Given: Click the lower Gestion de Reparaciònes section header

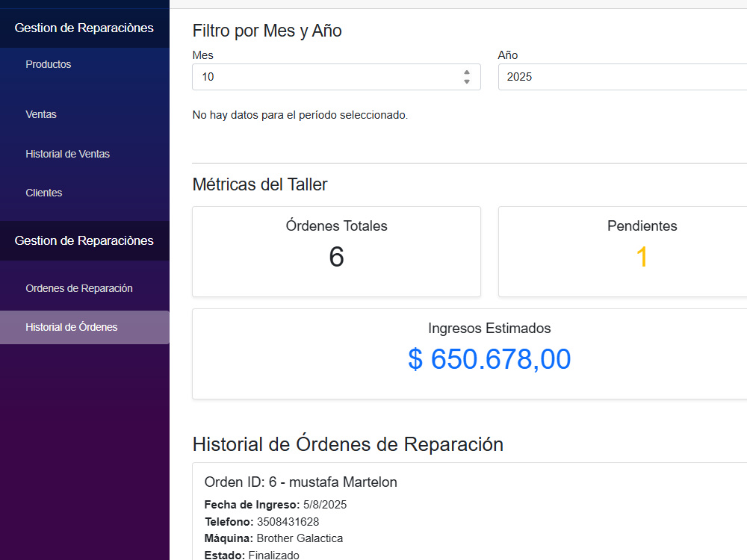Looking at the screenshot, I should pos(84,240).
